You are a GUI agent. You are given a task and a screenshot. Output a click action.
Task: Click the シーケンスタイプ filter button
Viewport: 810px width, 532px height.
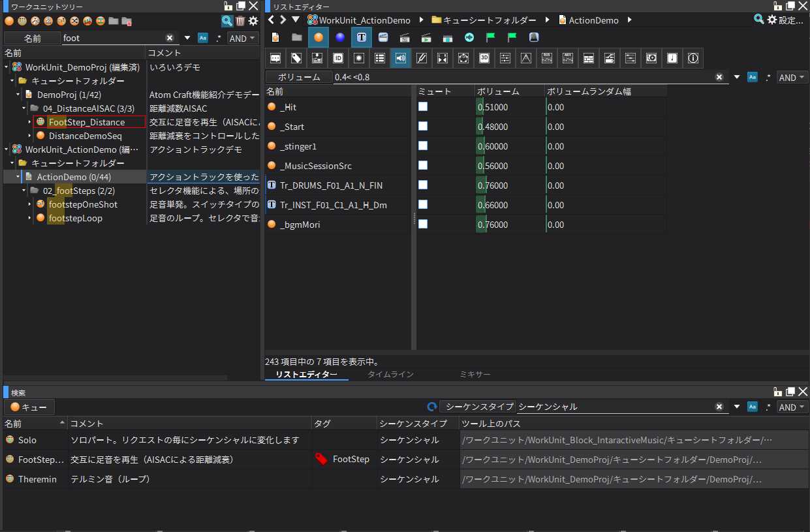[478, 407]
